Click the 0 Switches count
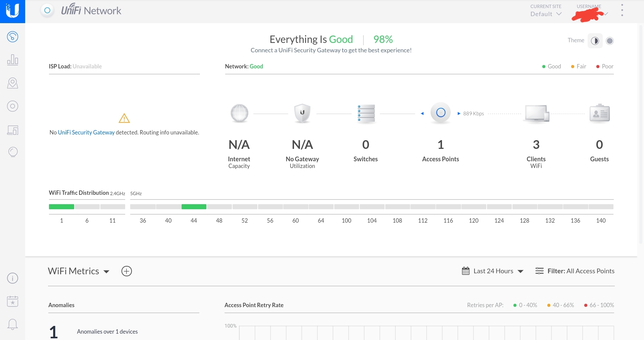This screenshot has width=644, height=340. (366, 145)
